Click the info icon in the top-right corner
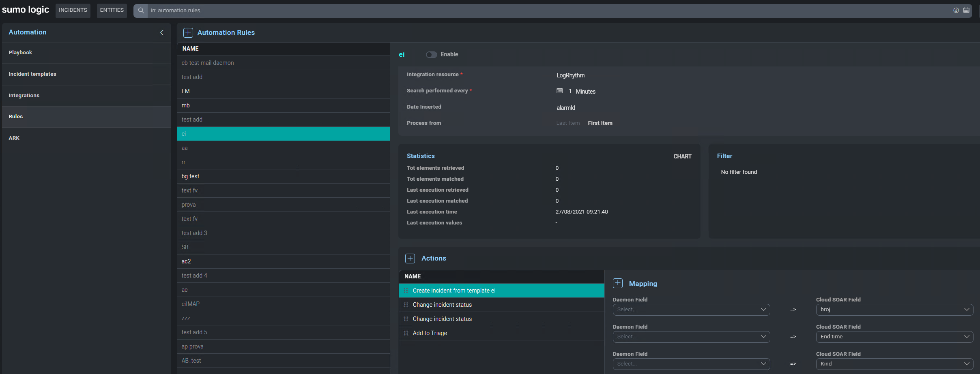The width and height of the screenshot is (980, 374). (956, 11)
